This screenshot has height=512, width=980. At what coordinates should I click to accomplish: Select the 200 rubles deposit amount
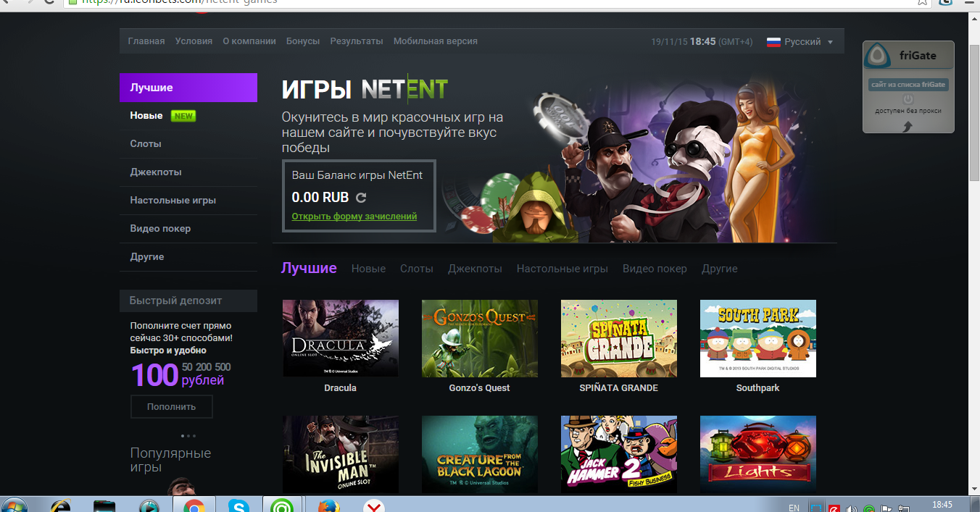point(204,367)
